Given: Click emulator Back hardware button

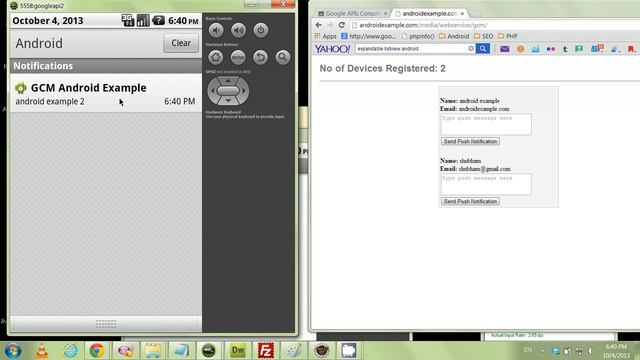Looking at the screenshot, I should [x=260, y=58].
